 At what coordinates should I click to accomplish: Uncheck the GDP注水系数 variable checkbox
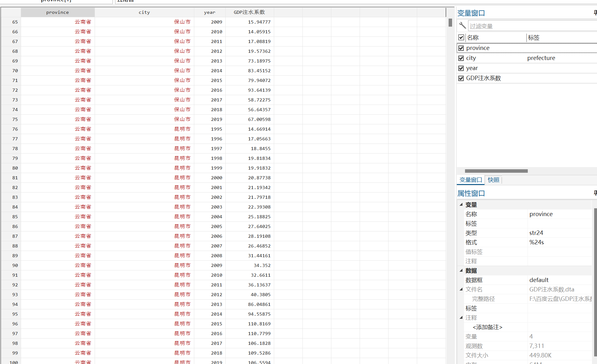461,78
